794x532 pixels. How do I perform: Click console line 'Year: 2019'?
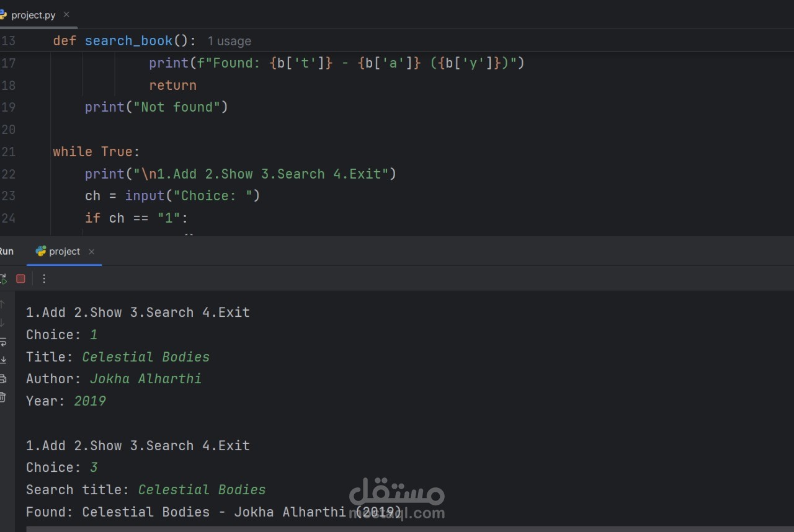(x=66, y=401)
